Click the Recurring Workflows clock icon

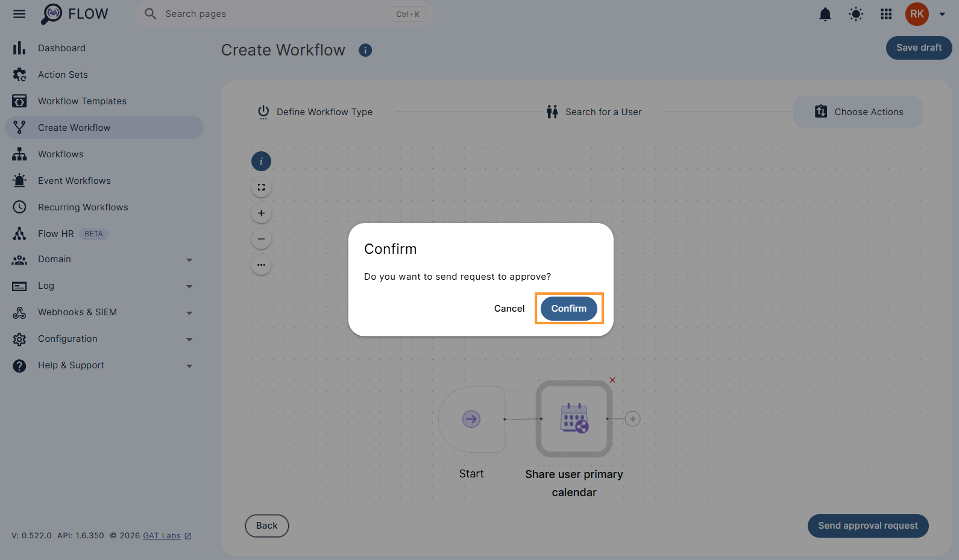click(19, 207)
